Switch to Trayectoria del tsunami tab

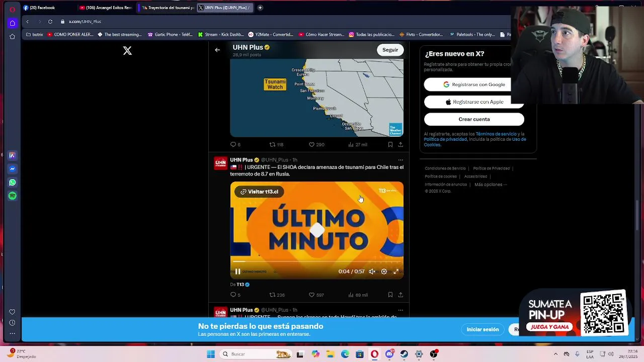[167, 8]
